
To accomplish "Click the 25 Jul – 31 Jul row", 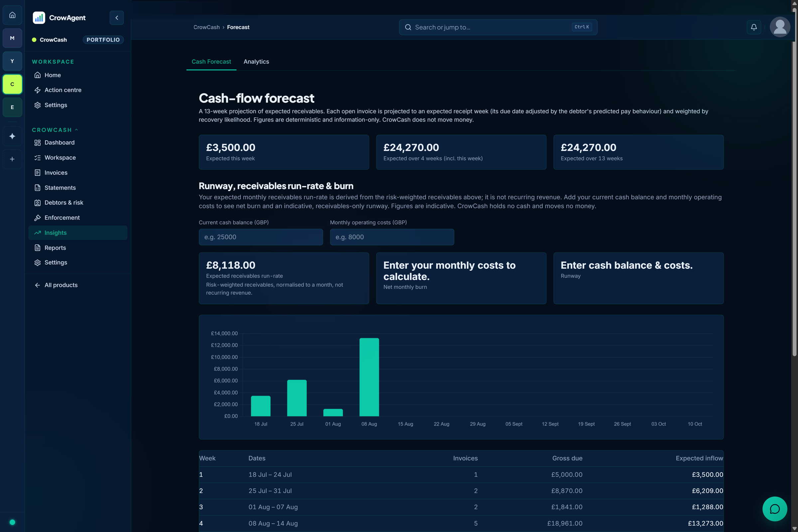I will point(461,491).
